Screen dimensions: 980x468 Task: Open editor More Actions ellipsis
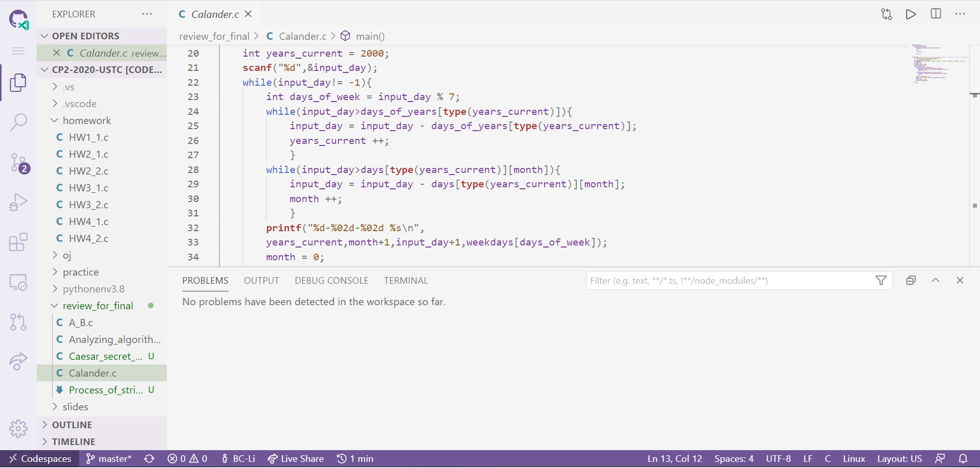(x=960, y=14)
